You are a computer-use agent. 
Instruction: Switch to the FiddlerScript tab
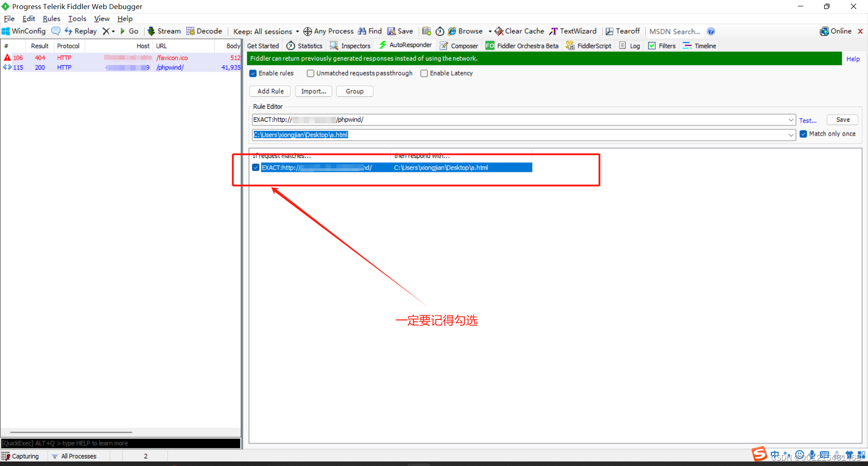pyautogui.click(x=589, y=46)
